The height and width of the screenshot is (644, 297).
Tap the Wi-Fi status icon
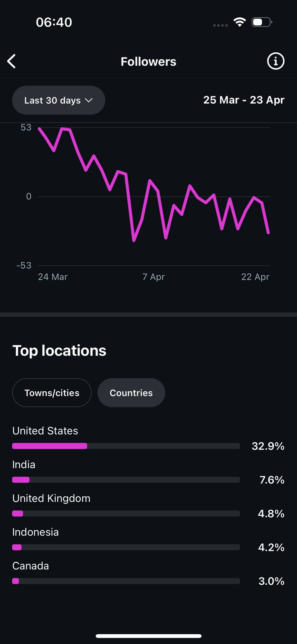click(240, 22)
